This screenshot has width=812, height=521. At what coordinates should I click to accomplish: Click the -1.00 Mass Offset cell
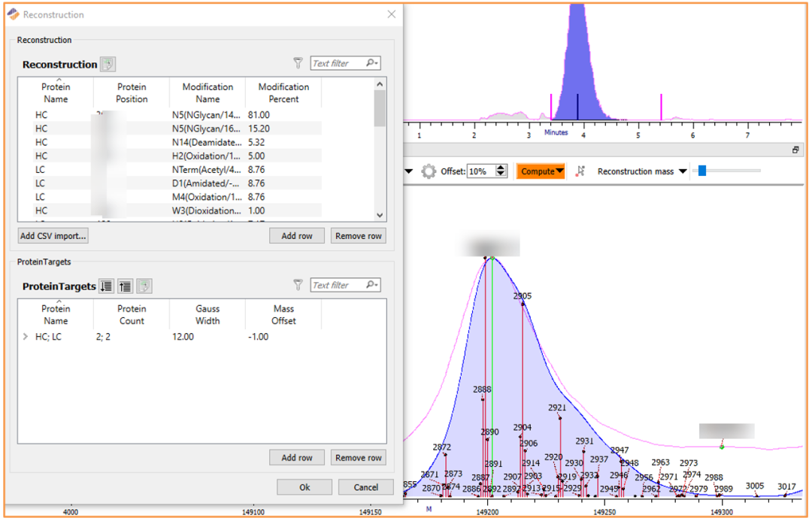pos(283,337)
